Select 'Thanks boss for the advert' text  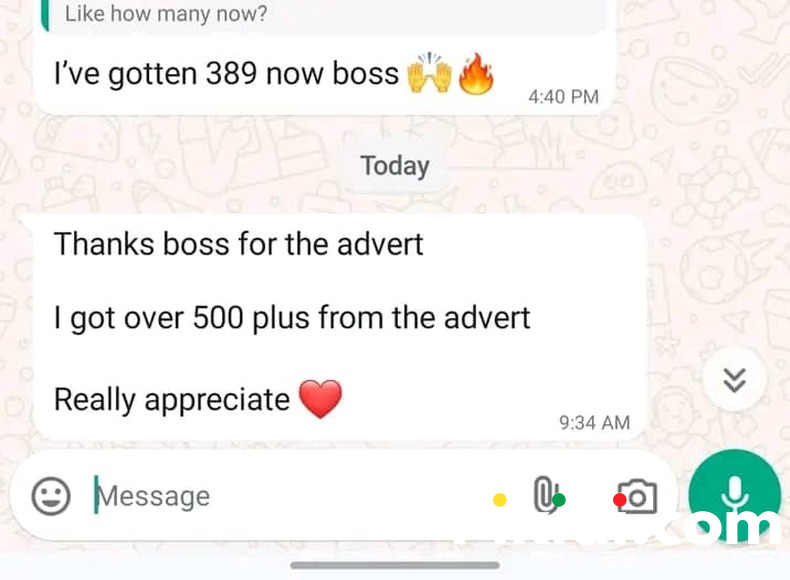tap(238, 244)
